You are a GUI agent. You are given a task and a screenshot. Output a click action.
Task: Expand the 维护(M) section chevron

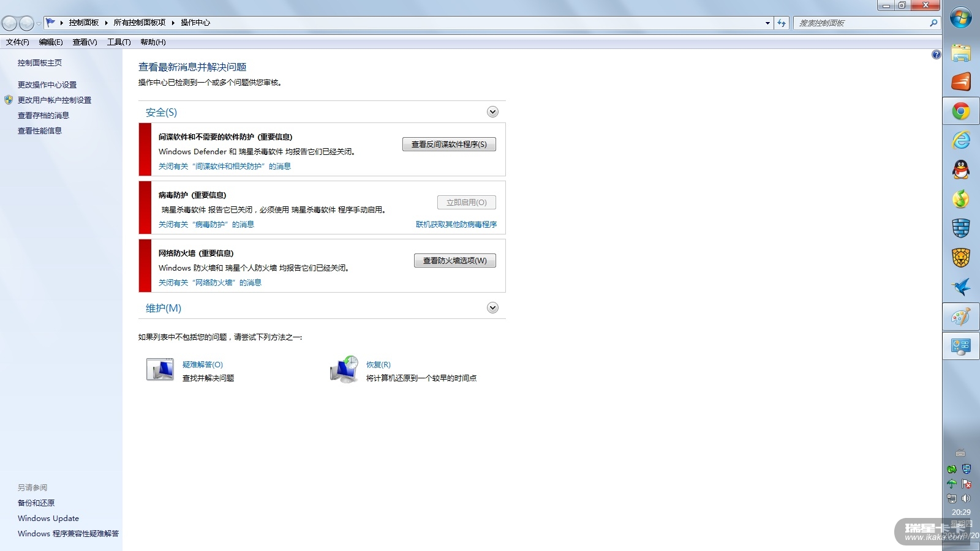pos(492,308)
